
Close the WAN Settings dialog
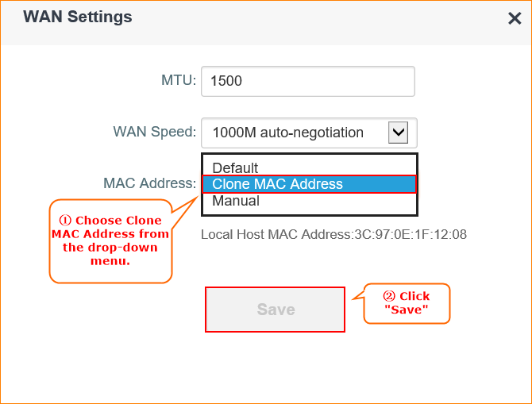(x=515, y=18)
